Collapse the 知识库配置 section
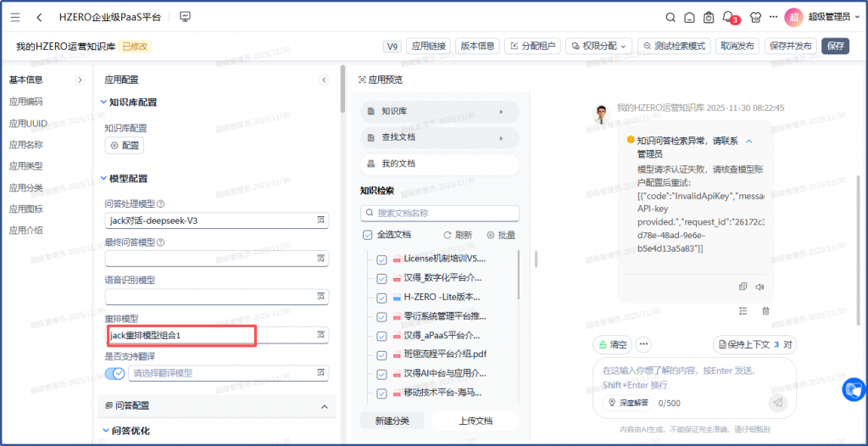868x446 pixels. [103, 103]
